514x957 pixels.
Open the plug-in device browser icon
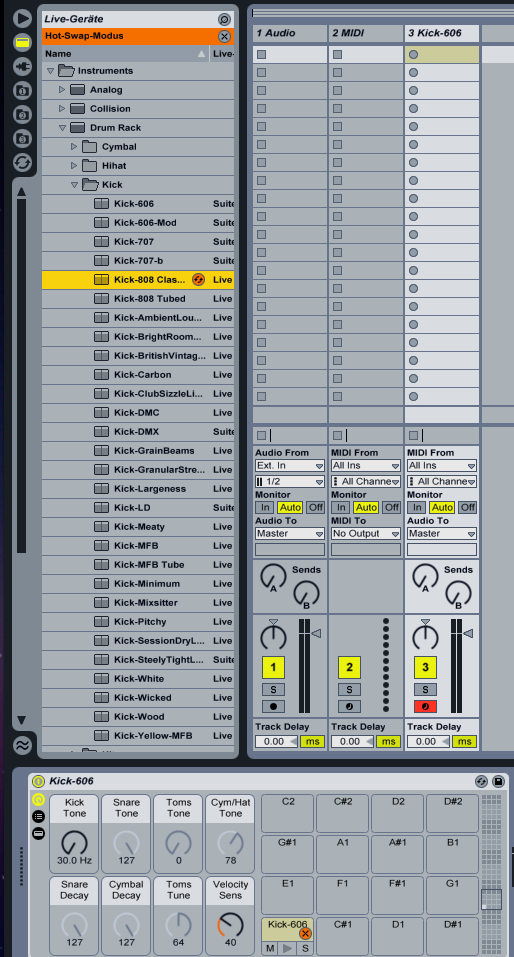23,66
